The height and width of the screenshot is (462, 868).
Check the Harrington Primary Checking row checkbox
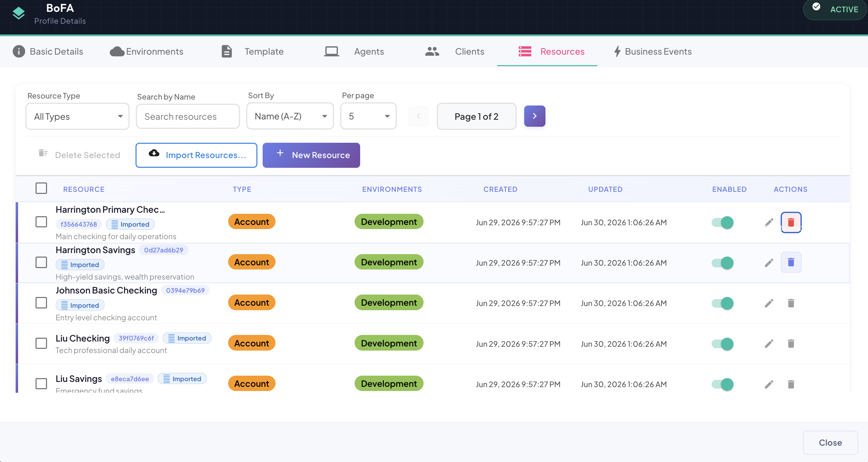point(41,222)
